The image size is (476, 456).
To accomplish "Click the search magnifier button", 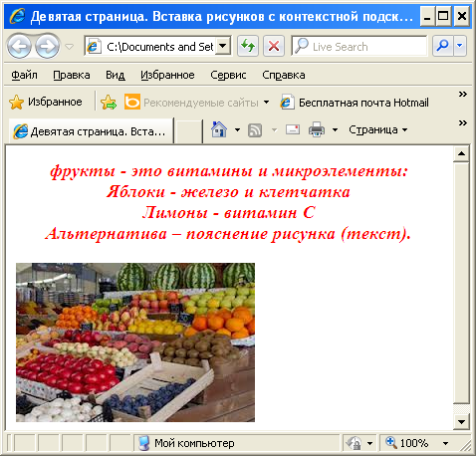I will (442, 46).
